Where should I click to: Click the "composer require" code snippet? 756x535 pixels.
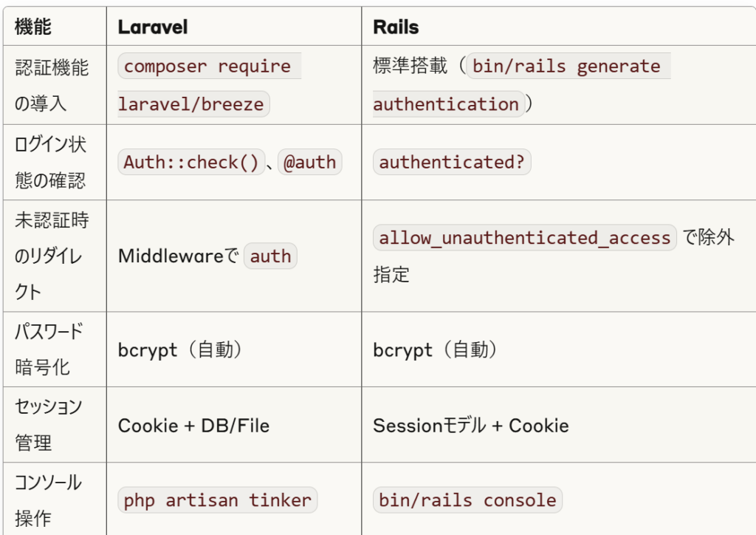tap(207, 67)
